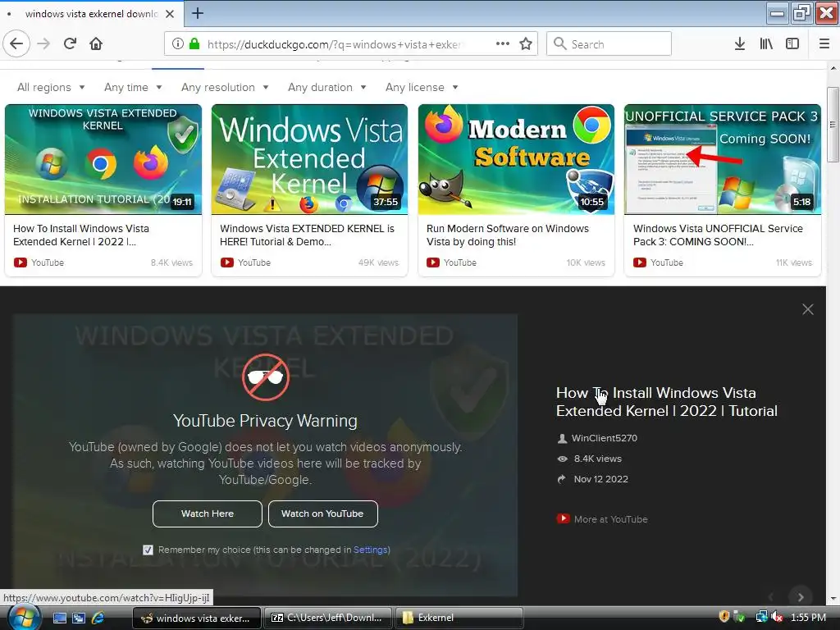The image size is (840, 630).
Task: Click the browser Search box
Action: pyautogui.click(x=609, y=43)
